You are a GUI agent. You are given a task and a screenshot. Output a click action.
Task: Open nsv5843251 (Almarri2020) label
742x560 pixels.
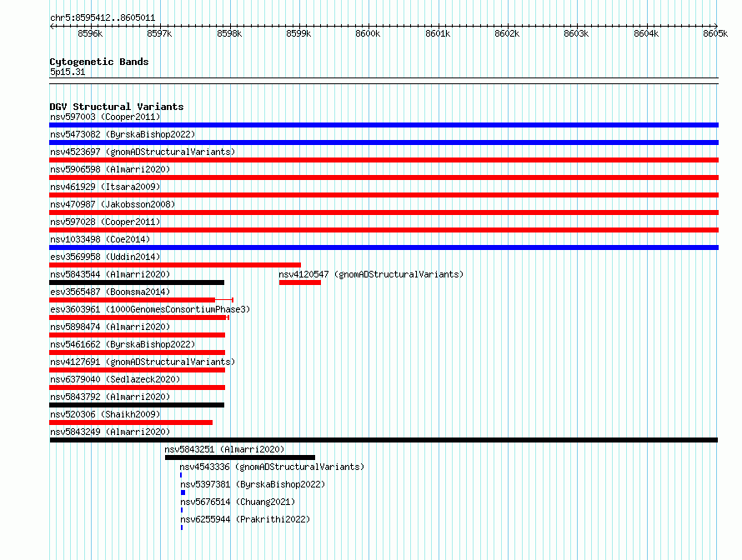coord(224,449)
